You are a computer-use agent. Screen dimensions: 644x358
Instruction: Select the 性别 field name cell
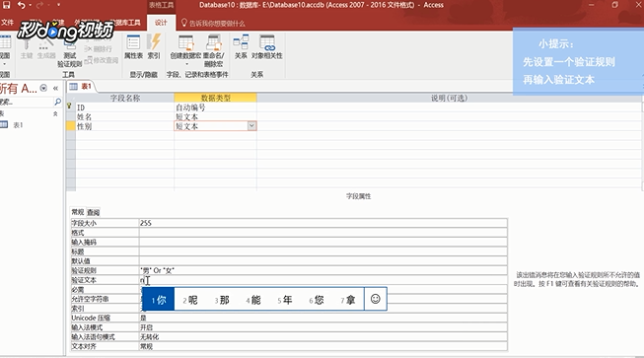pos(125,126)
